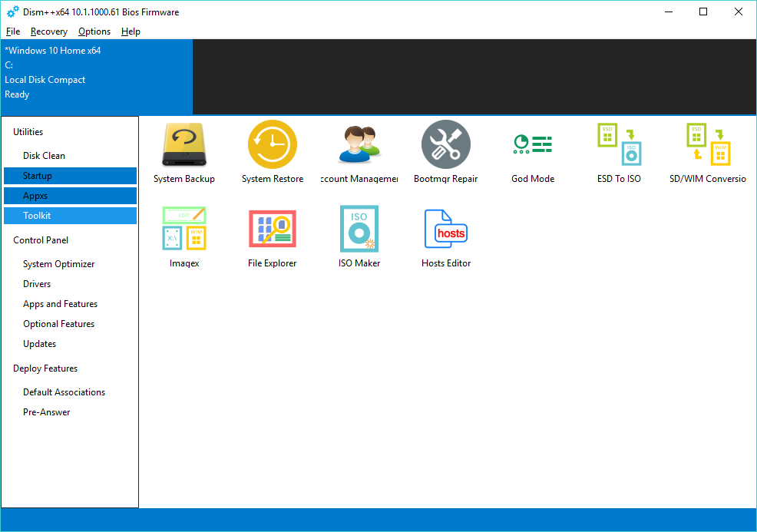Viewport: 757px width, 532px height.
Task: Minimize the Dism++ window
Action: 669,12
